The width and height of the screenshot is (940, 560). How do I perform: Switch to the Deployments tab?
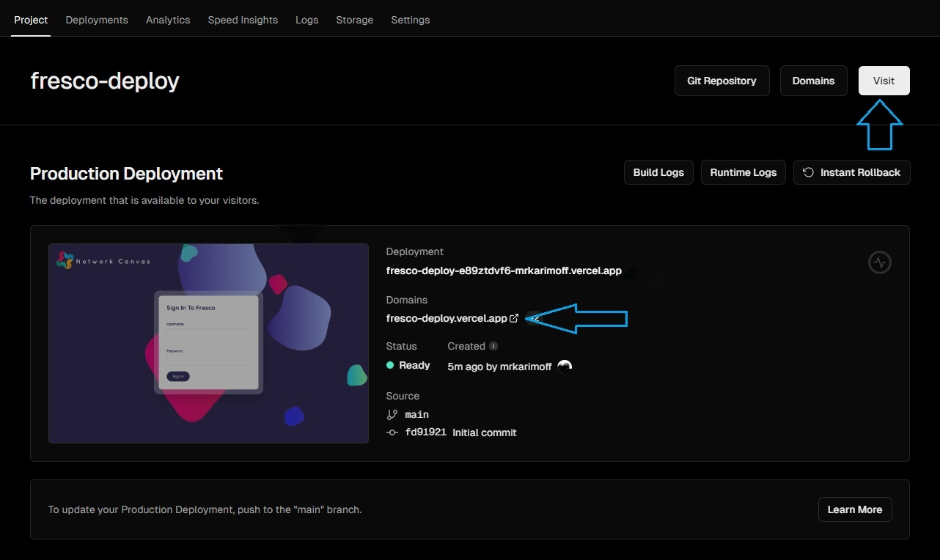point(97,20)
